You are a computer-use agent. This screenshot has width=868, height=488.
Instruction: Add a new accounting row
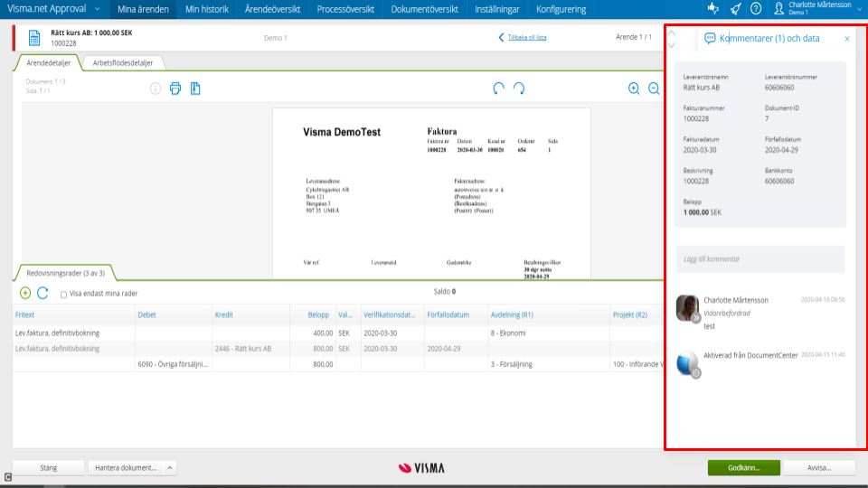coord(25,293)
